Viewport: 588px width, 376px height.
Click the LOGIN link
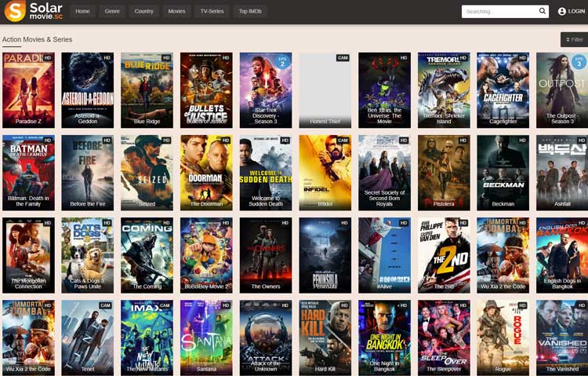click(576, 11)
